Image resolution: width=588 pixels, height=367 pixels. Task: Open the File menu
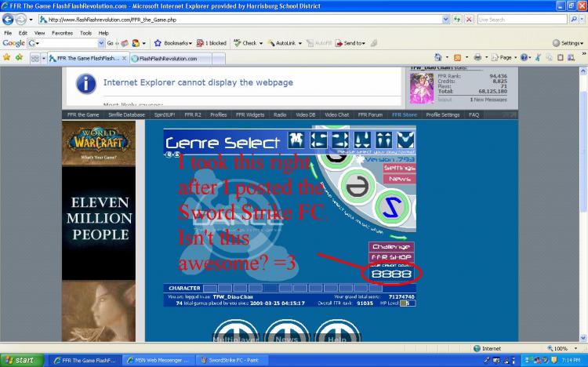coord(8,33)
